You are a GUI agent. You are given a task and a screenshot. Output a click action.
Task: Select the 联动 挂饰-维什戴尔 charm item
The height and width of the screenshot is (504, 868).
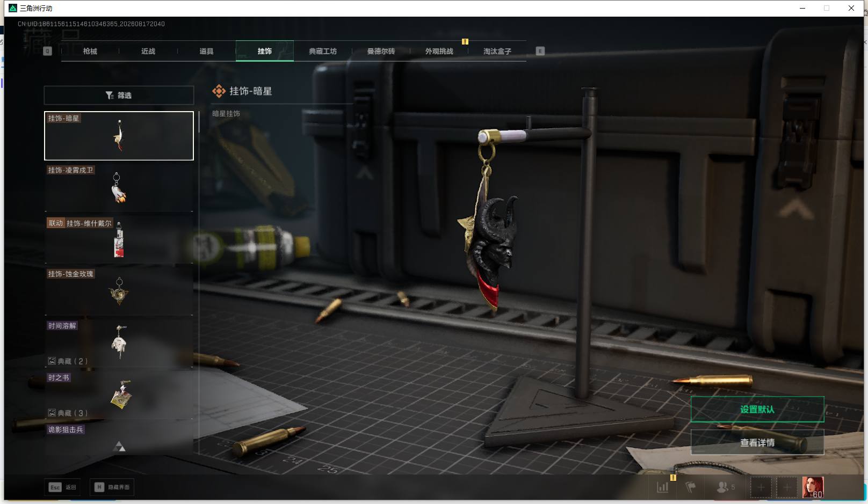(119, 240)
